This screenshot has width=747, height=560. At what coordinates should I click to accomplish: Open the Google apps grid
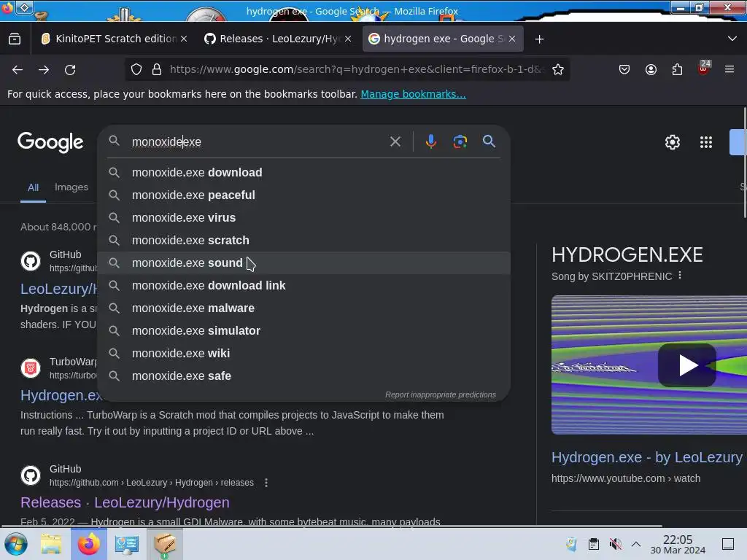pyautogui.click(x=706, y=142)
